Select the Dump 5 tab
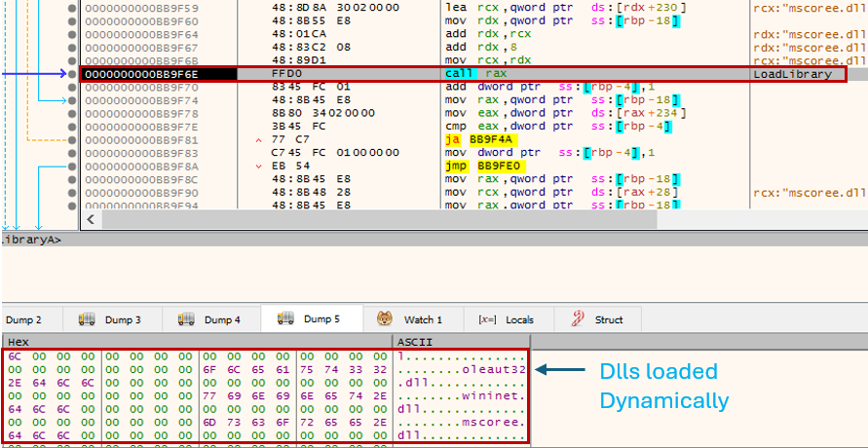868x448 pixels. pos(312,319)
